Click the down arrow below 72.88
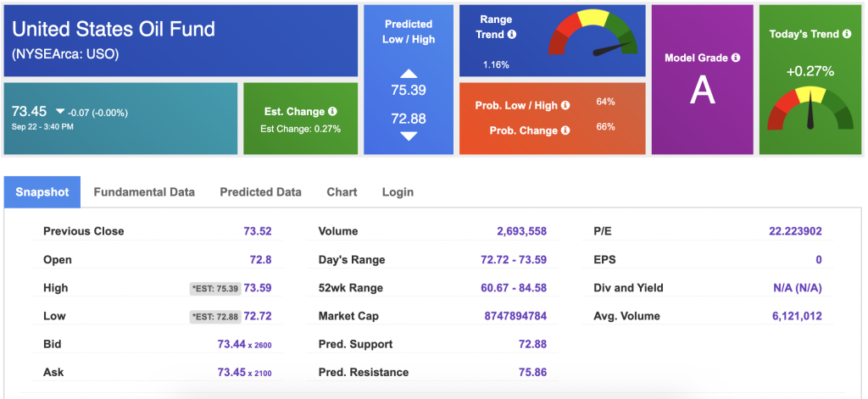 (409, 136)
